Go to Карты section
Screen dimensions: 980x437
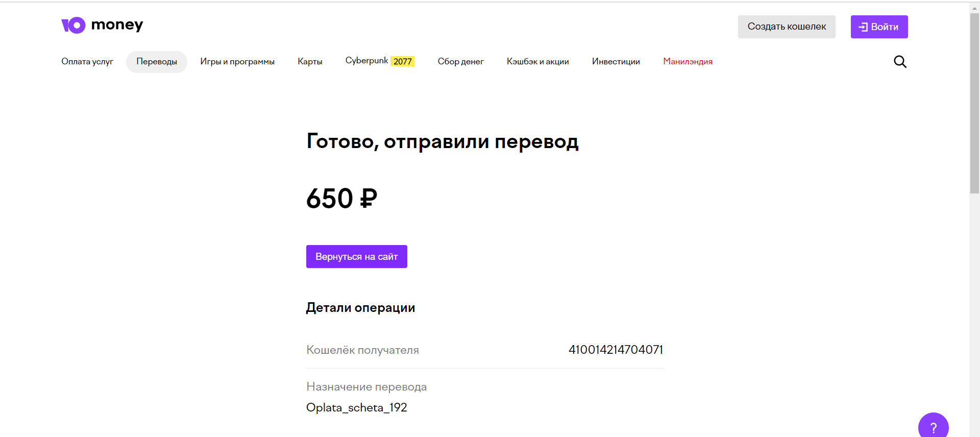click(310, 61)
